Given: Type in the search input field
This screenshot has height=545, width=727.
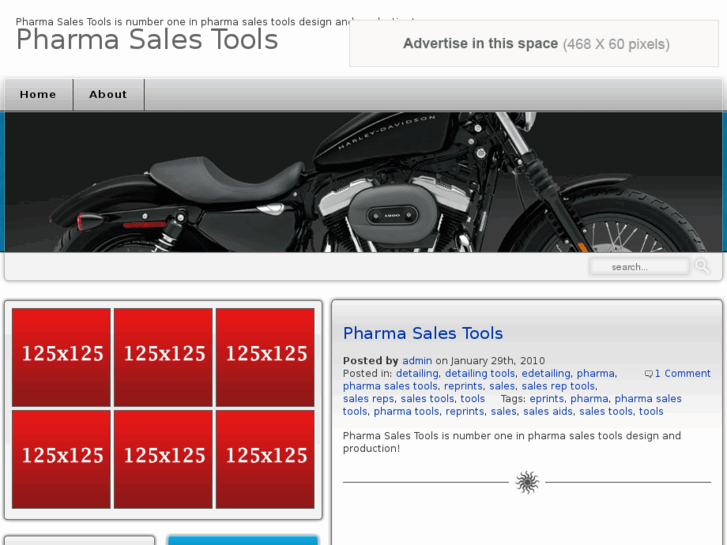Looking at the screenshot, I should point(638,267).
